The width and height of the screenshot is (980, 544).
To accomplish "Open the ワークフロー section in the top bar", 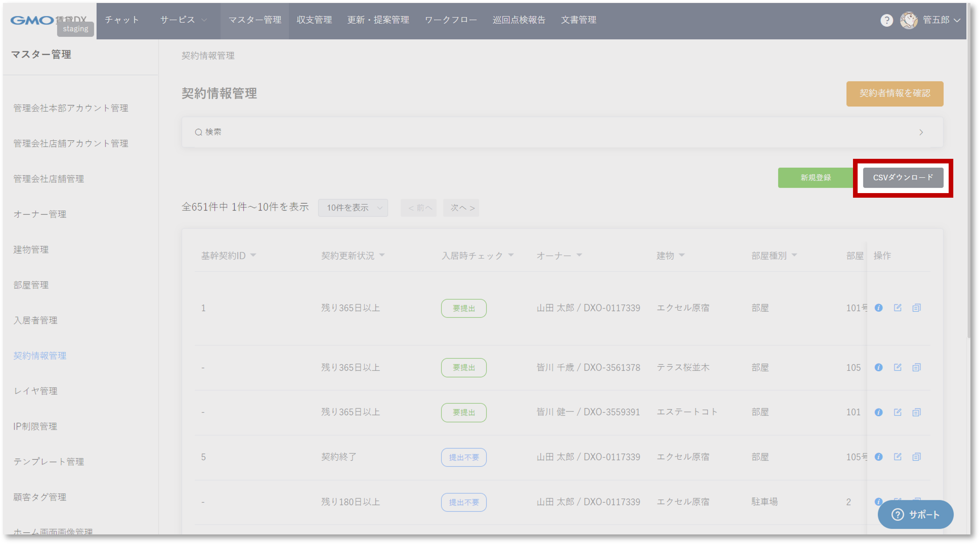I will (451, 20).
